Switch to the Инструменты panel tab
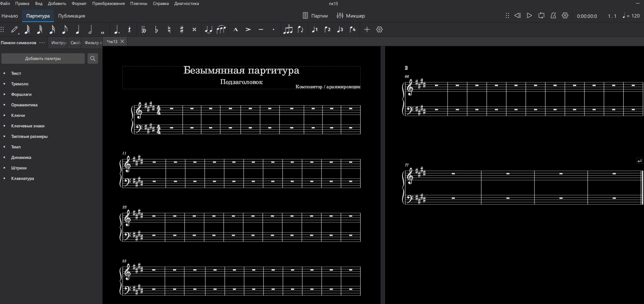 click(58, 43)
